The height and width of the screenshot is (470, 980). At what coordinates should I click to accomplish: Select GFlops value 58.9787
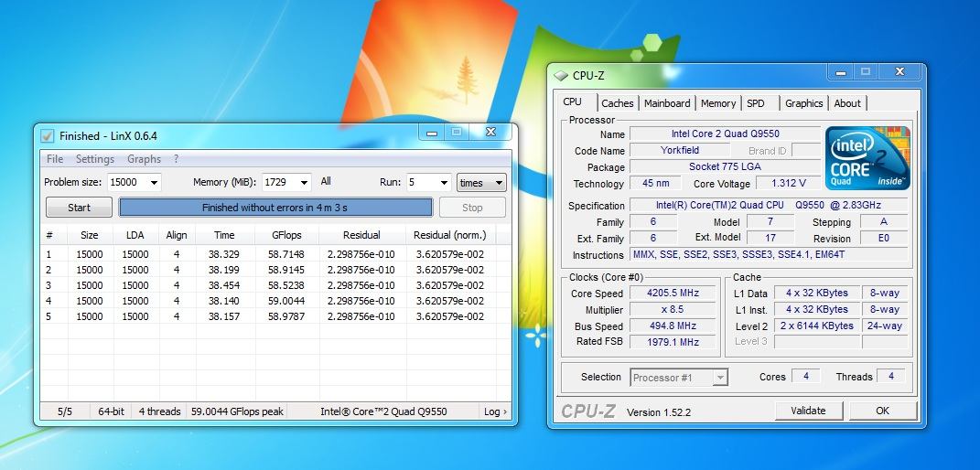click(x=285, y=316)
